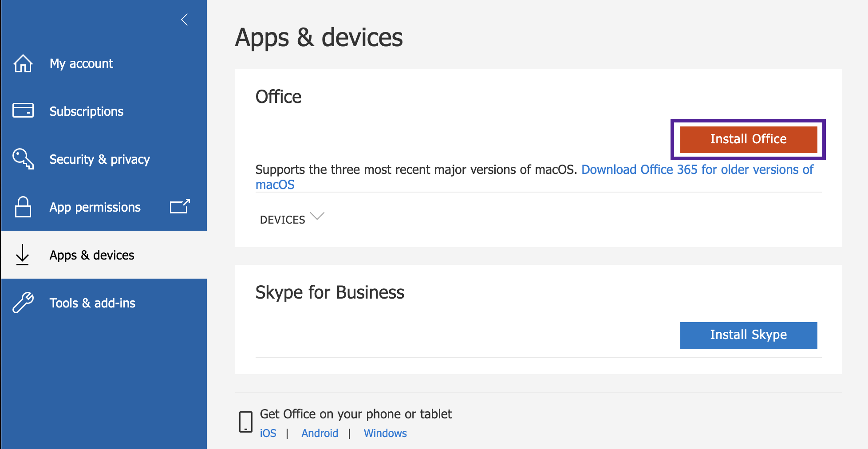Click the Apps & devices page heading
Screen dimensions: 868x449
(x=319, y=37)
